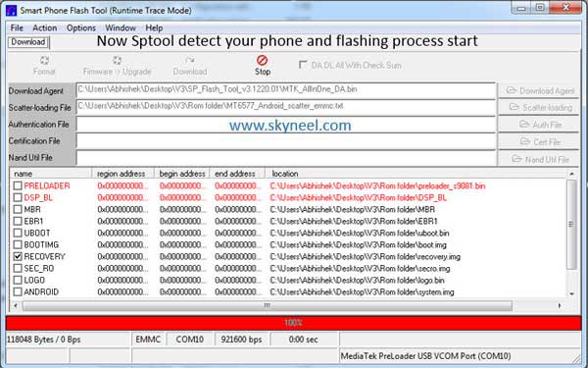Click the COM10 status bar entry
588x368 pixels.
coord(190,340)
